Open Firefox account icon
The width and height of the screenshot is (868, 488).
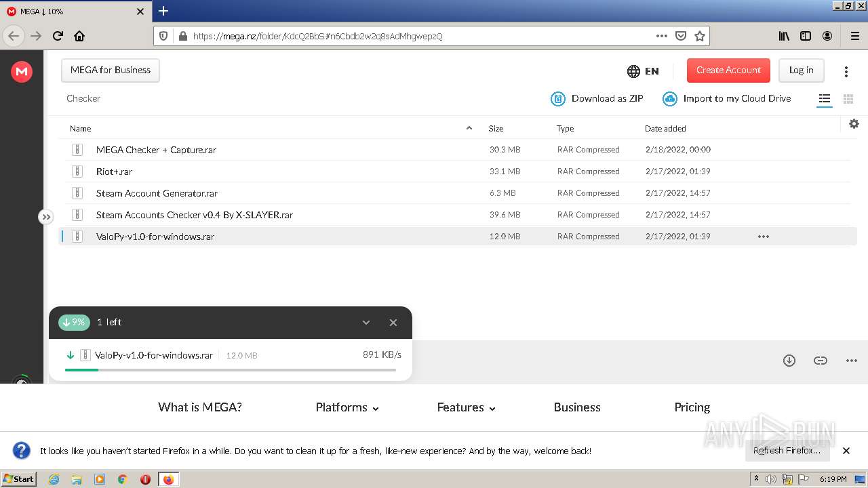[x=827, y=36]
